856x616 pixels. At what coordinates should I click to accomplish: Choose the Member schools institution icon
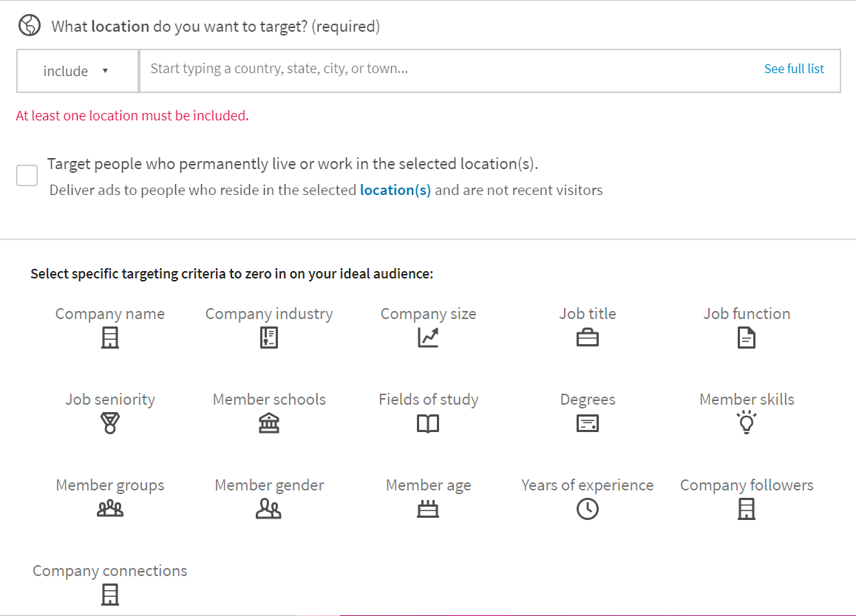pyautogui.click(x=268, y=422)
